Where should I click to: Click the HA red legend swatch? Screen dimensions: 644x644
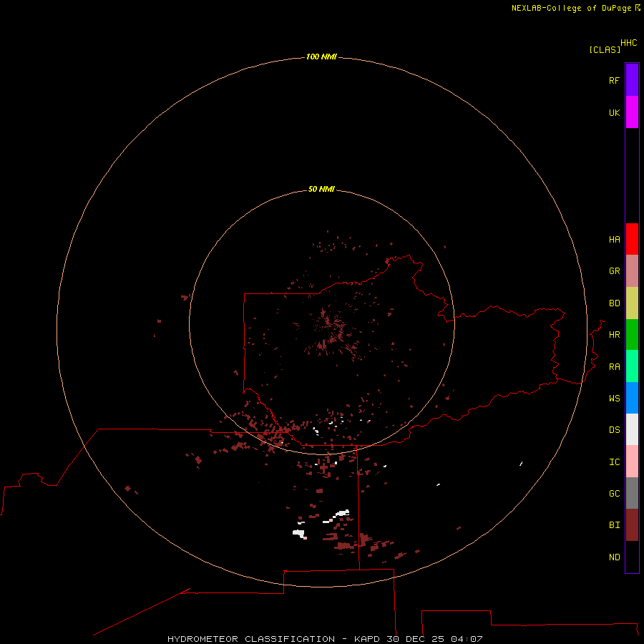tap(632, 239)
